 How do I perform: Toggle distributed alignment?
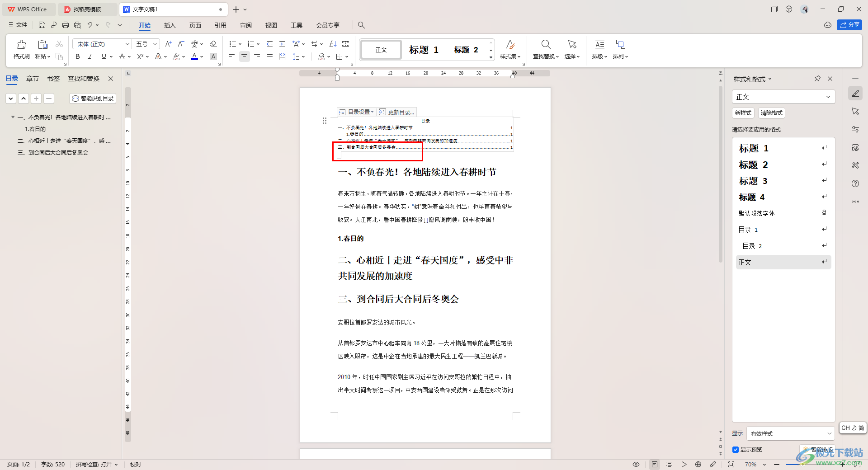coord(283,56)
